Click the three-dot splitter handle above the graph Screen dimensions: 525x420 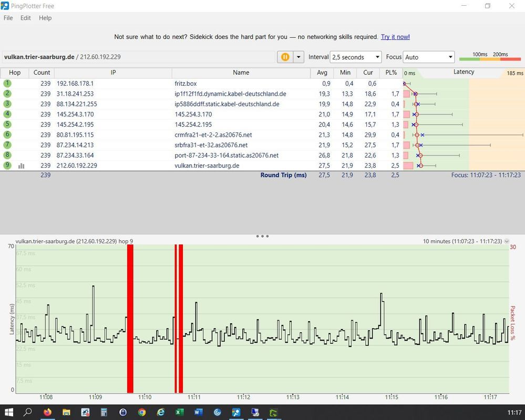tap(263, 236)
